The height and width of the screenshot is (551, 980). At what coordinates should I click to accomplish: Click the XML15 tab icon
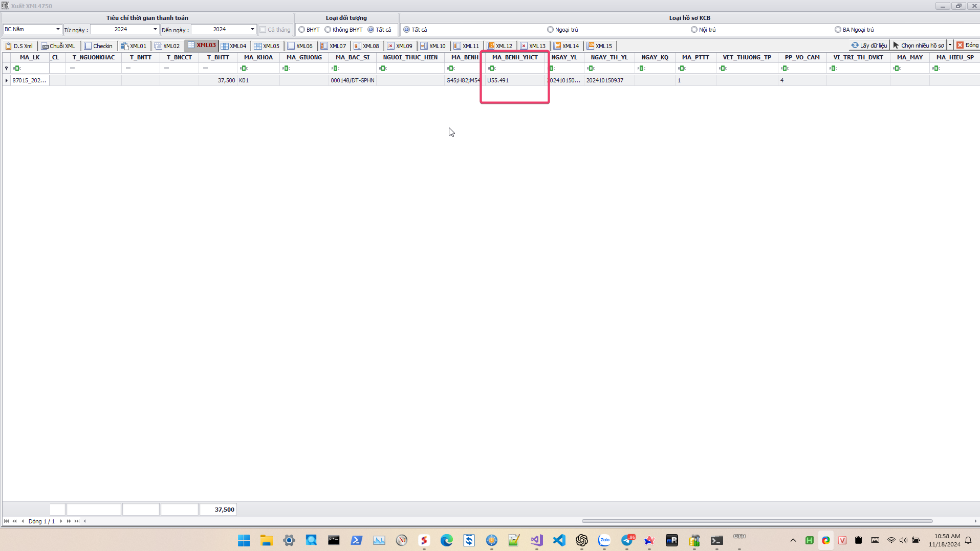(x=591, y=46)
